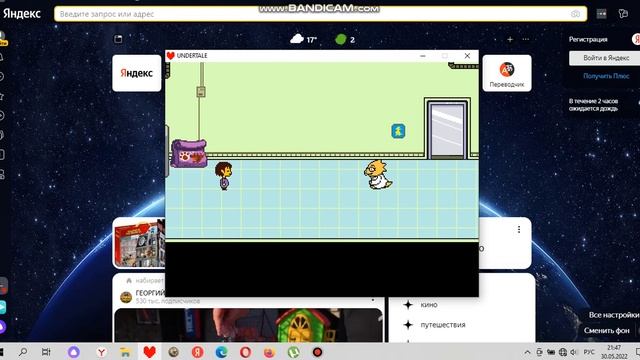
Task: Click the Яндекс logo in top bar
Action: (22, 13)
